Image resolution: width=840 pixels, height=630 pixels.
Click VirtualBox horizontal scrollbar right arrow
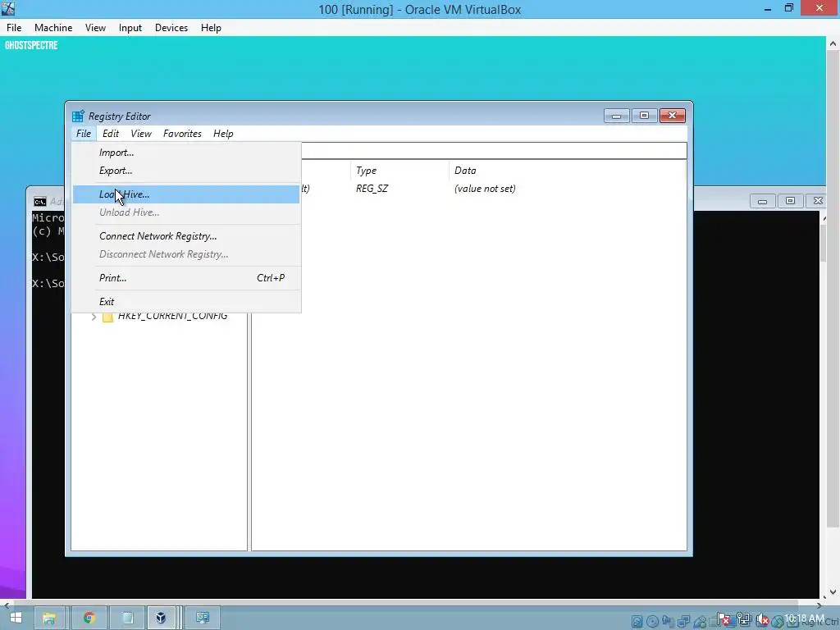click(819, 605)
